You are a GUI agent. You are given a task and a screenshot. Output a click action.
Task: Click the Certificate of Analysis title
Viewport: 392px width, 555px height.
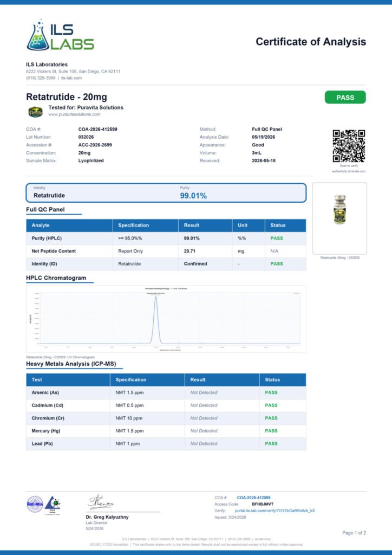[x=311, y=42]
